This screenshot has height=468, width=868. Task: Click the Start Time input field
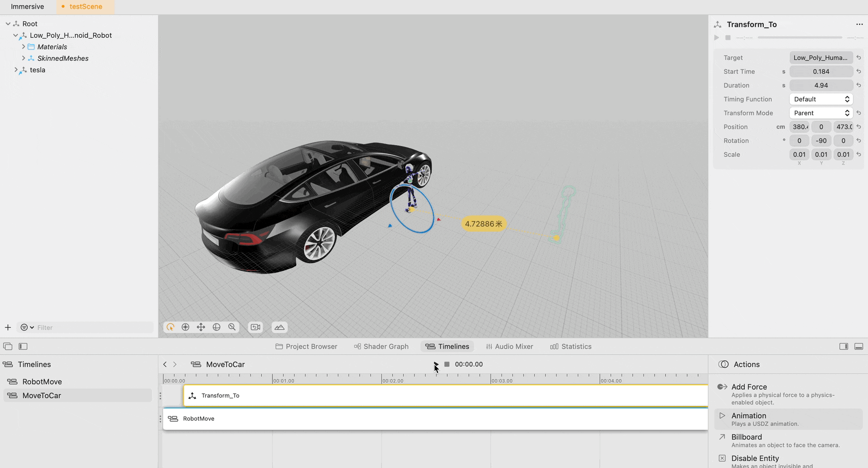pos(821,72)
